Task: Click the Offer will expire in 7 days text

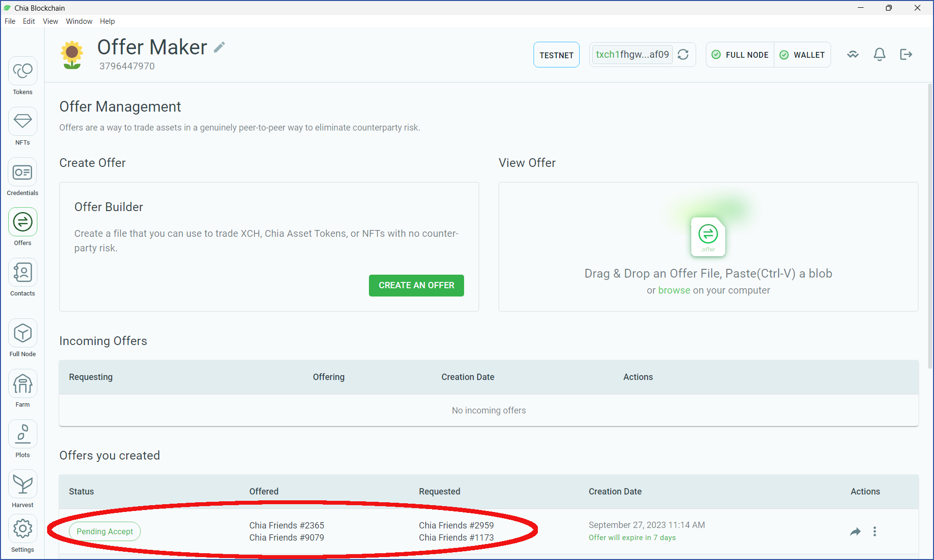Action: tap(632, 538)
